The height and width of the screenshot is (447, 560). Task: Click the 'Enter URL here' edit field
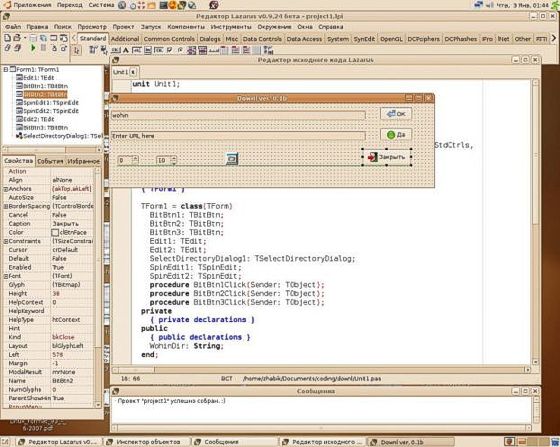(x=238, y=136)
